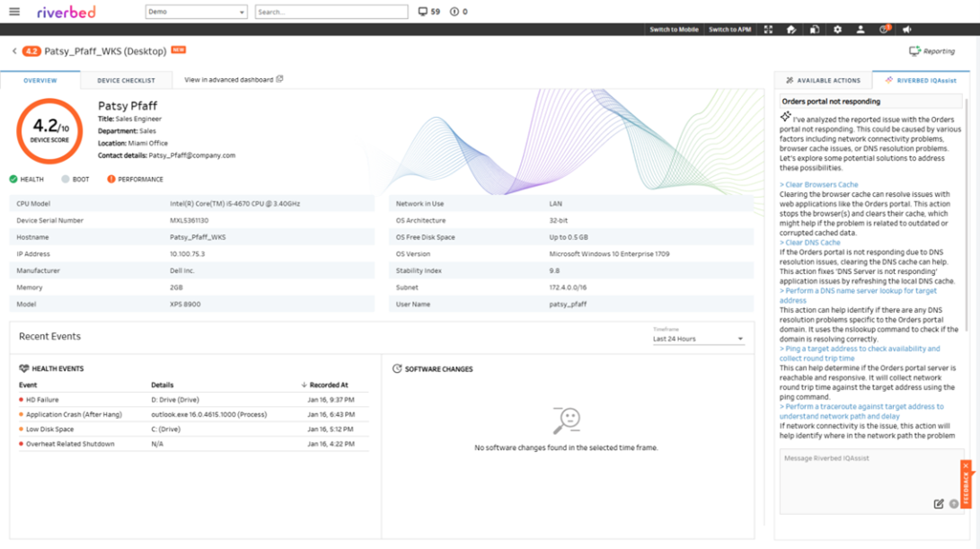Select the Overheat Related Shutdown event
This screenshot has width=980, height=549.
[194, 444]
